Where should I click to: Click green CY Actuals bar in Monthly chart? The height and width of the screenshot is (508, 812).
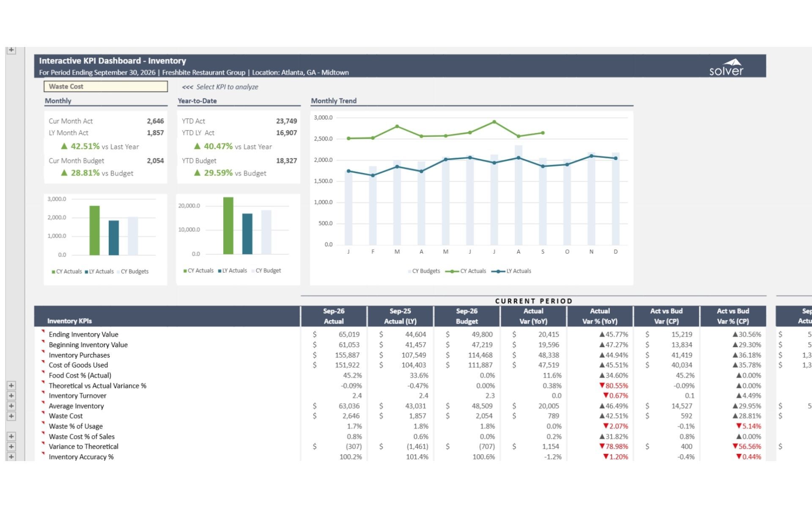coord(94,231)
